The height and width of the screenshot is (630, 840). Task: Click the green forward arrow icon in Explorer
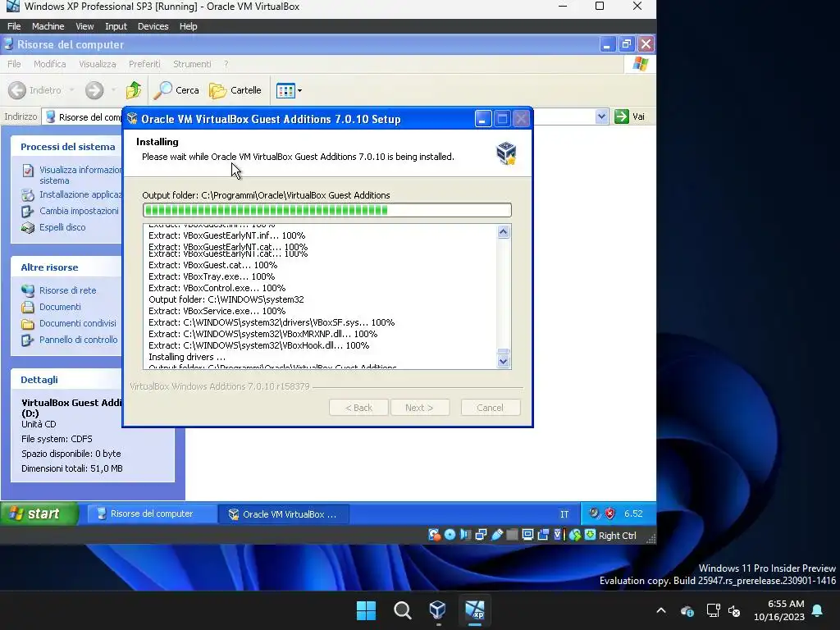pos(94,90)
